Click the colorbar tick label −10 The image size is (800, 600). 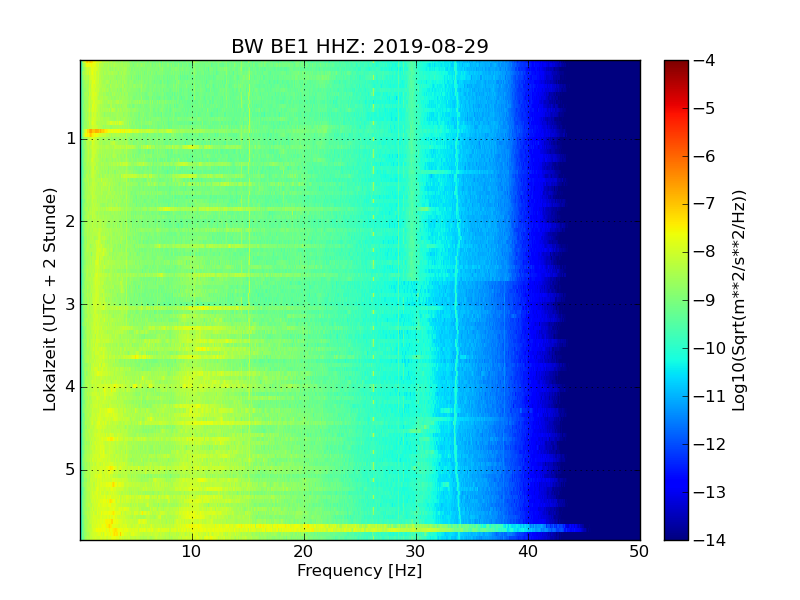click(x=710, y=348)
